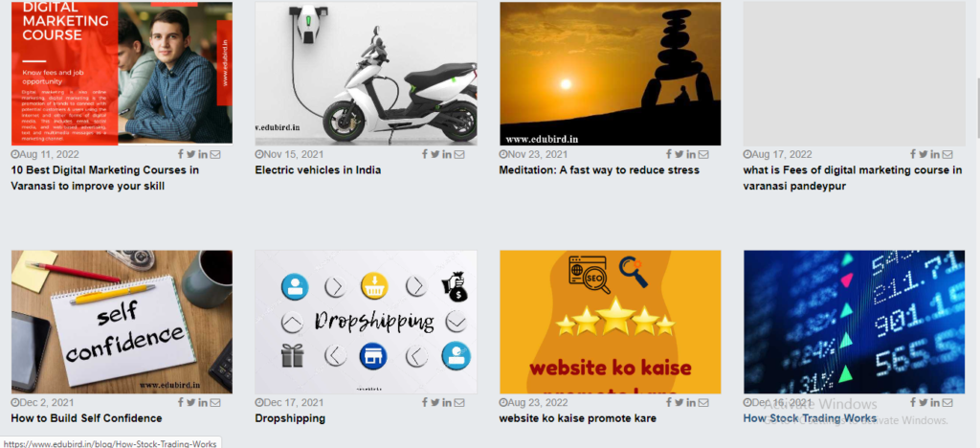Share Digital Marketing Courses post on Facebook
The image size is (980, 448).
(181, 154)
